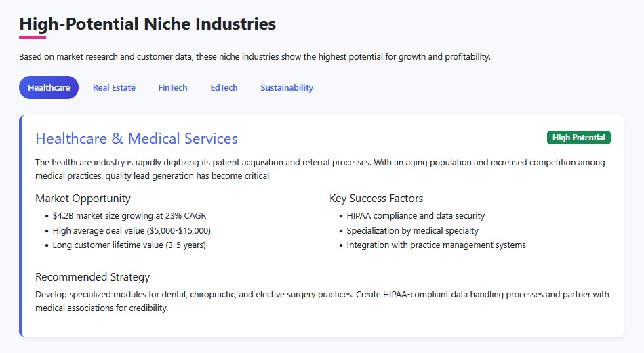
Task: Select the Healthcare tab
Action: (49, 87)
